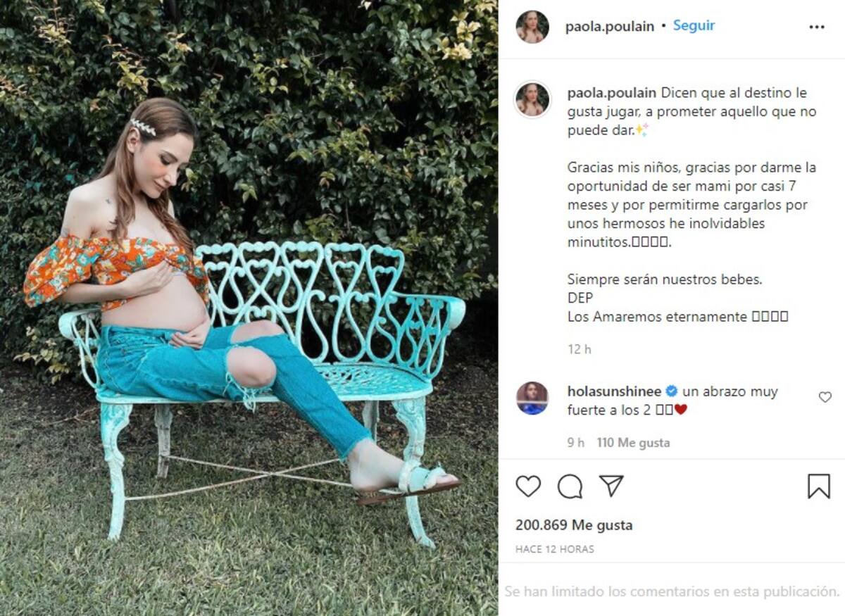
Task: Click the verified badge next to holasunshinee
Action: pos(672,391)
